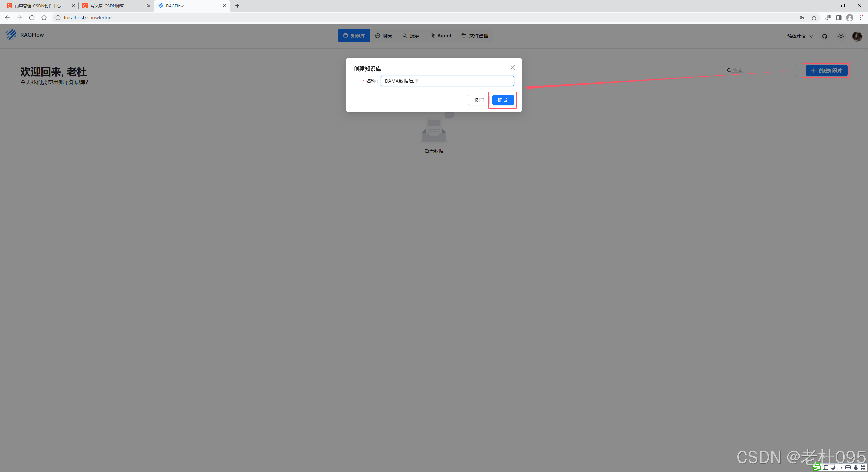Confirm with the 确定 button

click(503, 100)
